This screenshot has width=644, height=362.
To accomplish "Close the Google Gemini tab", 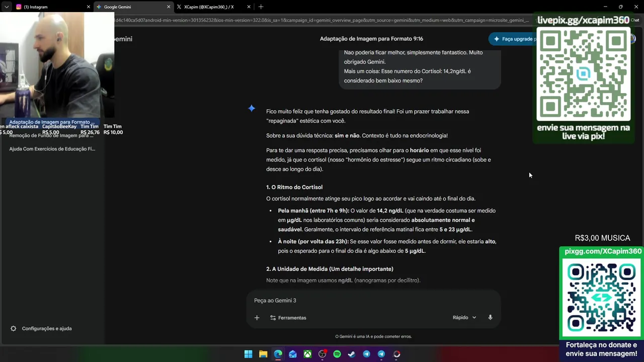I will (169, 7).
